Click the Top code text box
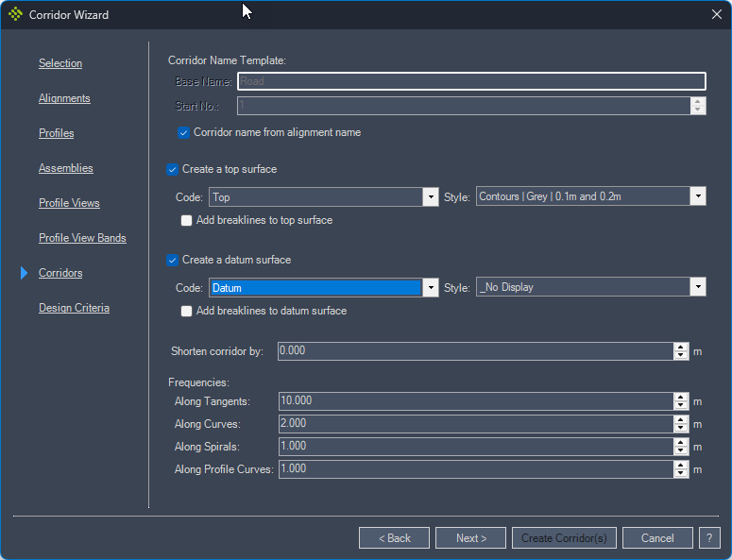Screen dimensions: 732x560 [315, 197]
